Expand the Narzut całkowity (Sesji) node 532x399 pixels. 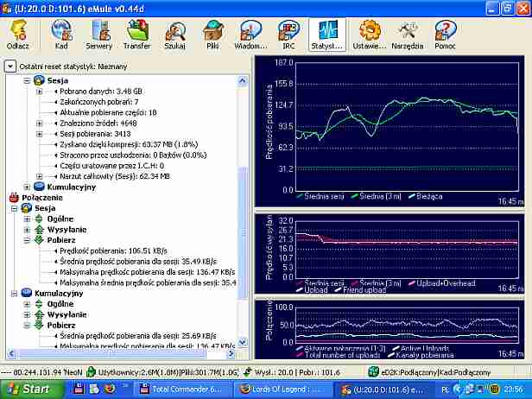coord(40,176)
